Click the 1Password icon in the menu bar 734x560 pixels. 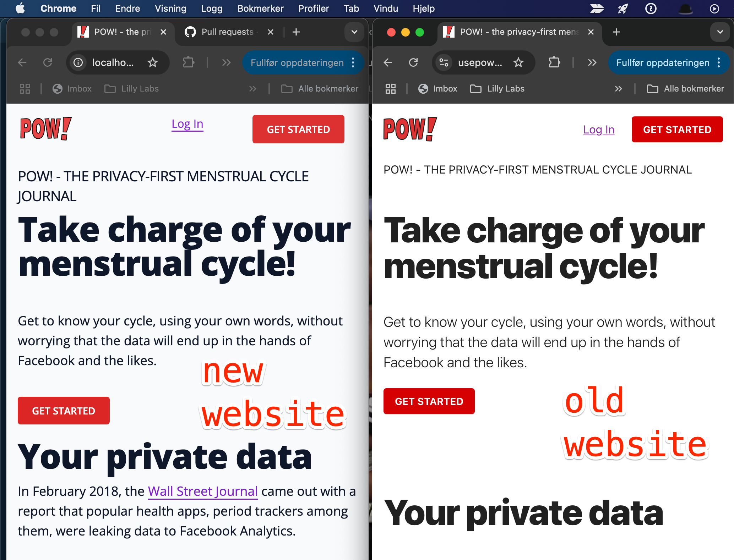point(651,9)
